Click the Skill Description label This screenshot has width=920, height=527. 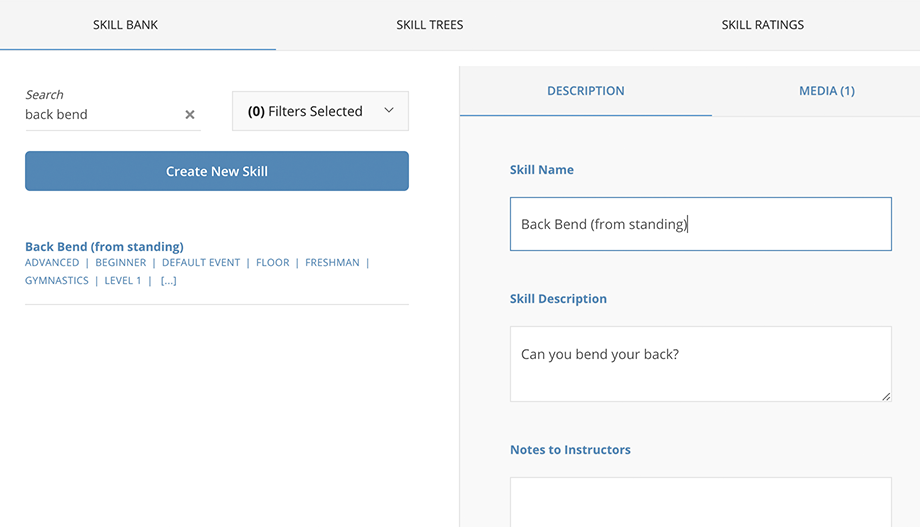[558, 299]
